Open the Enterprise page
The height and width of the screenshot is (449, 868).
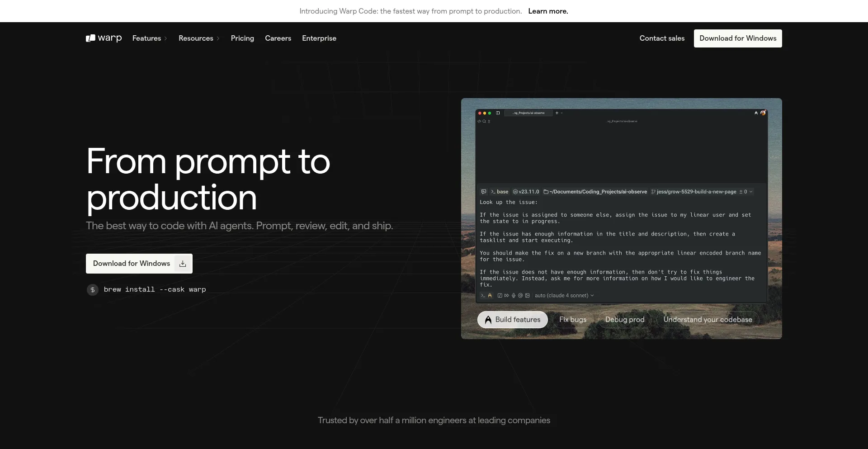[x=319, y=38]
